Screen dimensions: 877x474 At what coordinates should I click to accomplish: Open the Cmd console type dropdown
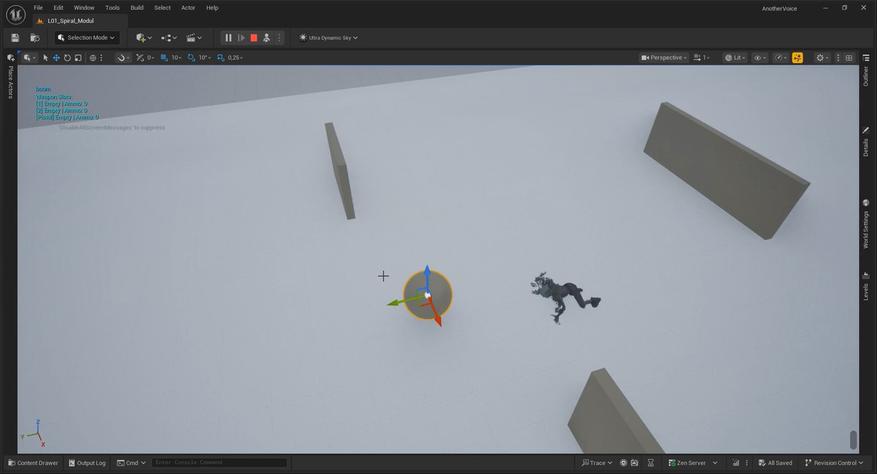coord(131,463)
